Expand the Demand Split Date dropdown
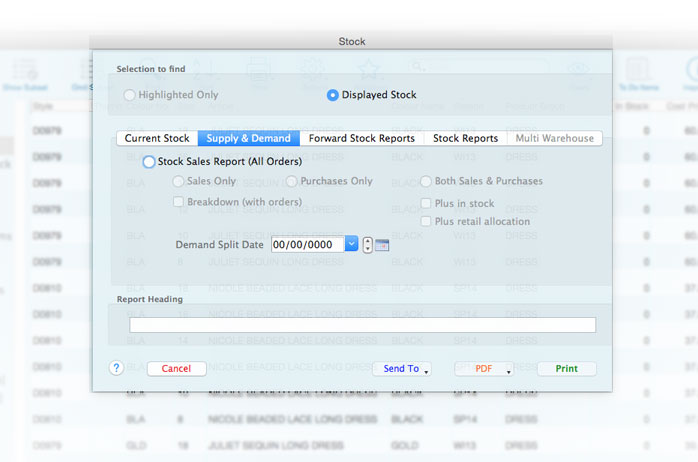Viewport: 698px width, 462px height. [351, 244]
